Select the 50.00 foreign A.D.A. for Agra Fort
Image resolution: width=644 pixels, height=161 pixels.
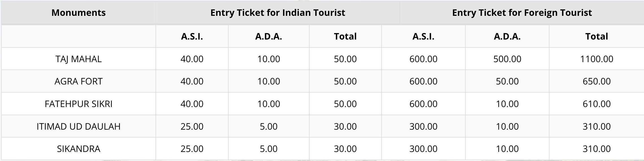coord(507,81)
